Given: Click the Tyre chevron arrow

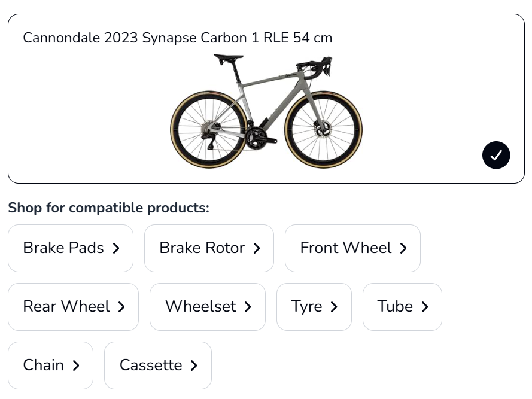Looking at the screenshot, I should 334,306.
